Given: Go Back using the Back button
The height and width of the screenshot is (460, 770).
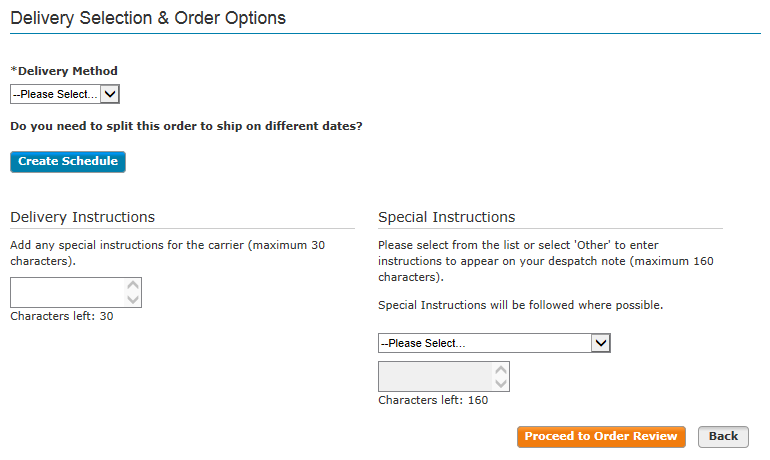Looking at the screenshot, I should pyautogui.click(x=723, y=436).
